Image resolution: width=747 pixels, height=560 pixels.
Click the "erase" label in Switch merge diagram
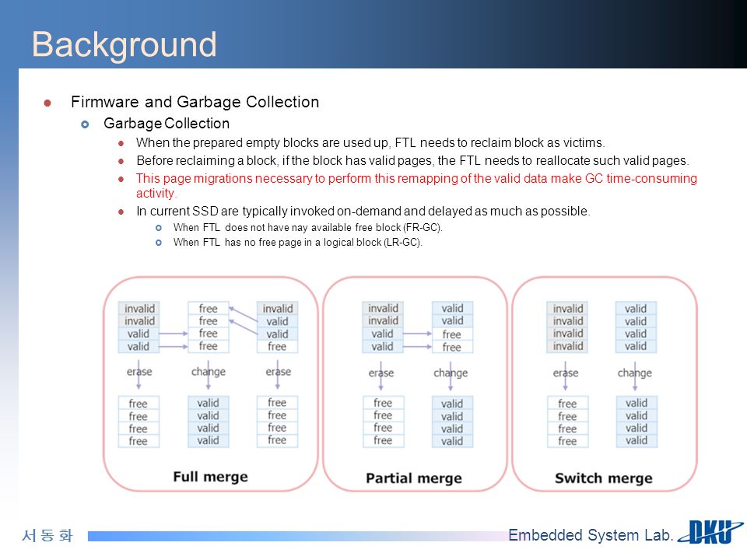[x=566, y=373]
